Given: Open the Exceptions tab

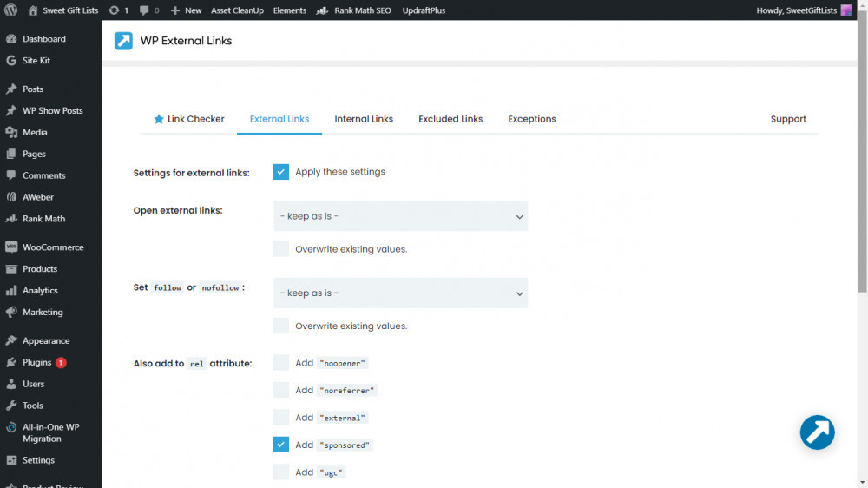Looking at the screenshot, I should [532, 119].
